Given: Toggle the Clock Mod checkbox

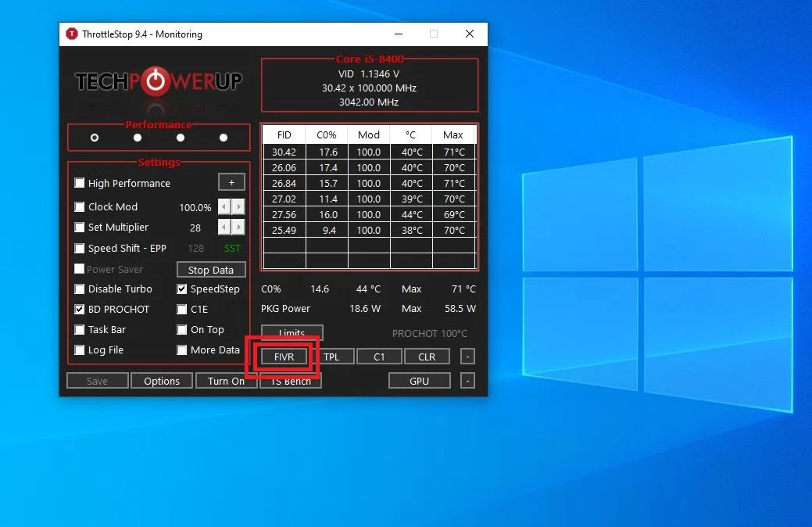Looking at the screenshot, I should tap(79, 206).
